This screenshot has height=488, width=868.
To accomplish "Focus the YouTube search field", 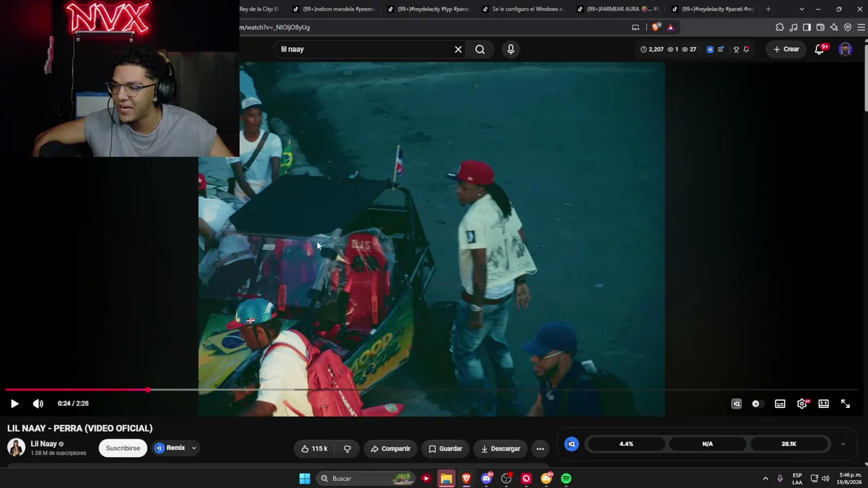I will (365, 49).
